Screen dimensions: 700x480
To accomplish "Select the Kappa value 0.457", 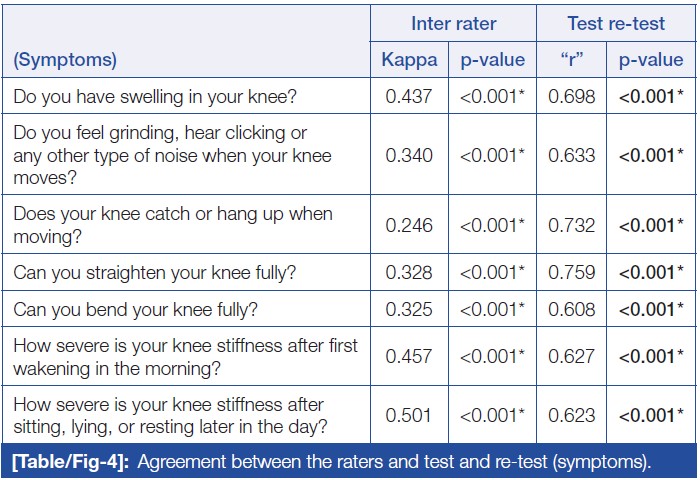I will click(409, 357).
